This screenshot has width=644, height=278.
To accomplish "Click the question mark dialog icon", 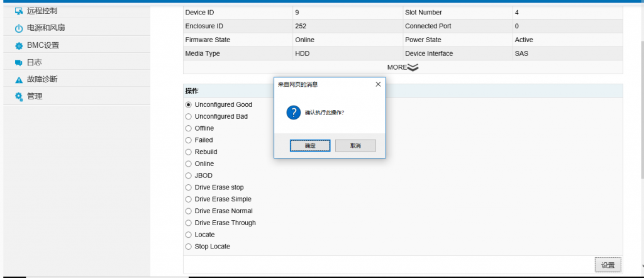I will 293,113.
